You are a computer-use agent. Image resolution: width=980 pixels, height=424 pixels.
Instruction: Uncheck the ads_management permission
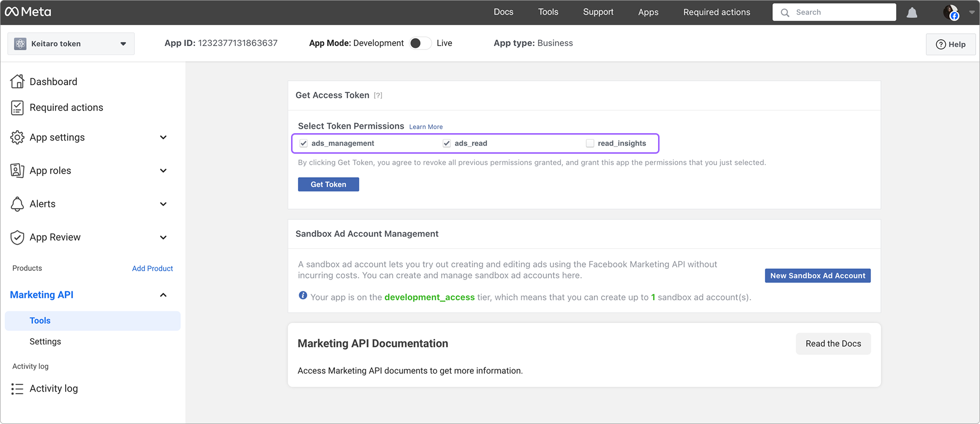304,143
